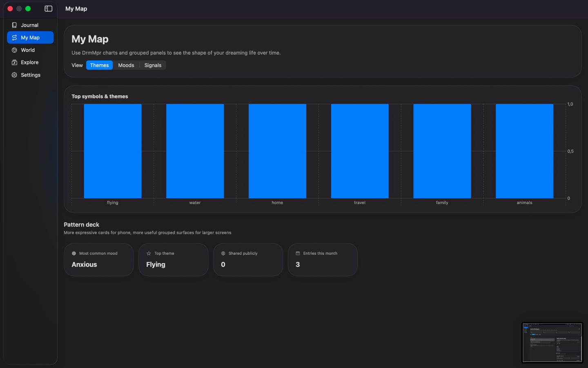Open Journal via its book icon
This screenshot has width=588, height=368.
(x=14, y=25)
